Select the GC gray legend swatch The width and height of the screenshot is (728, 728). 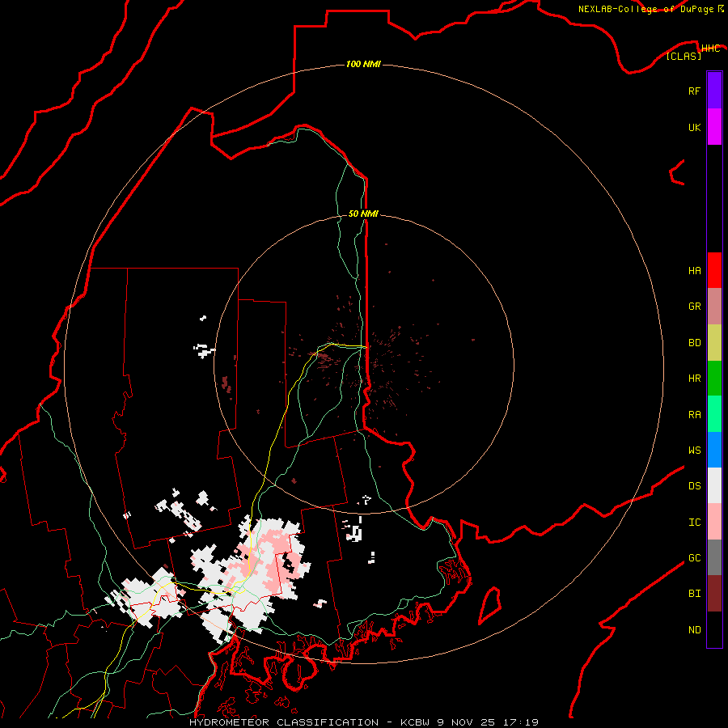pyautogui.click(x=714, y=557)
